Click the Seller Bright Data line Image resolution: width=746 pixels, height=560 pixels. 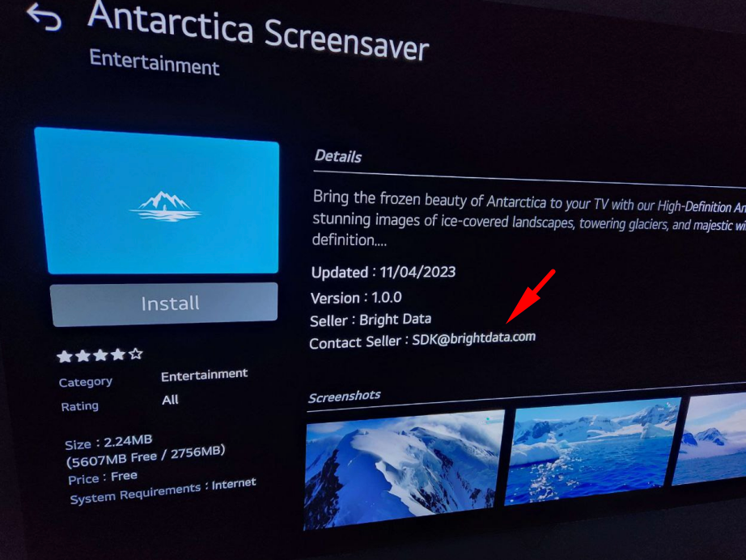371,320
